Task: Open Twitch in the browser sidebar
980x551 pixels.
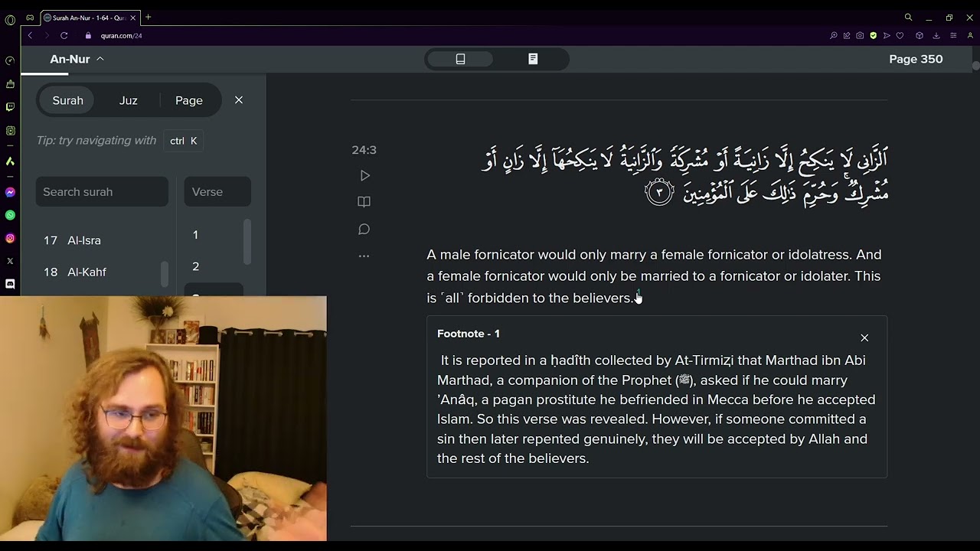Action: click(10, 107)
